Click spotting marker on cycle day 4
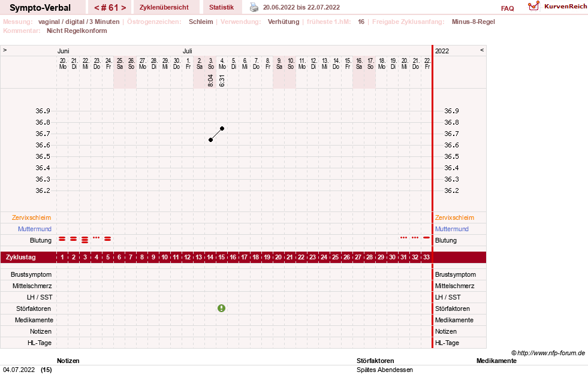 coord(97,237)
